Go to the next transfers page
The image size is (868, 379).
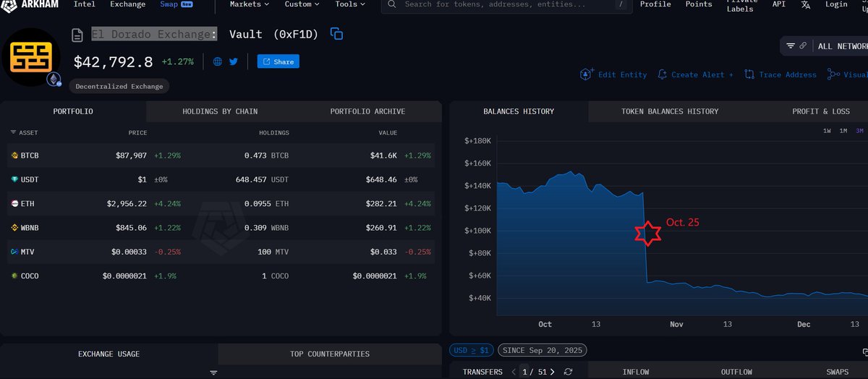pos(552,372)
